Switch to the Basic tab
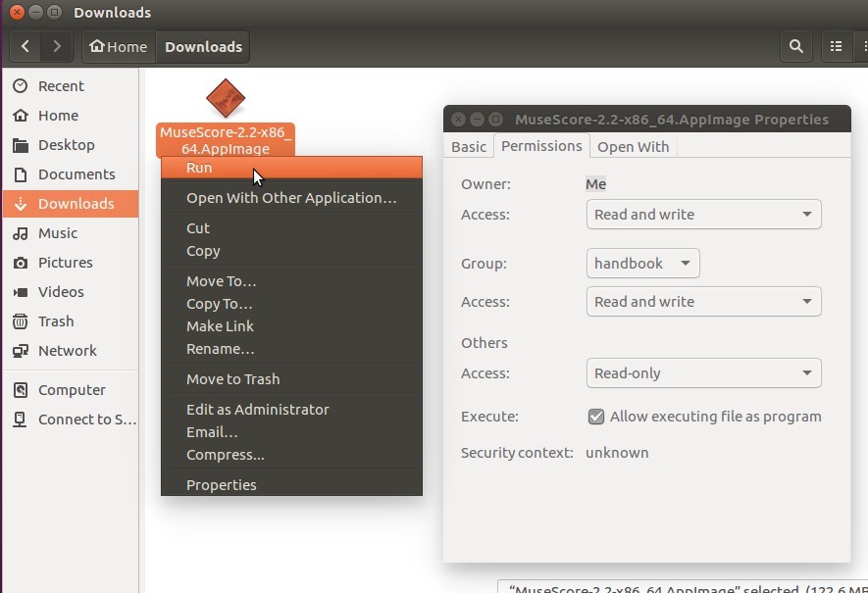The height and width of the screenshot is (593, 868). coord(468,146)
